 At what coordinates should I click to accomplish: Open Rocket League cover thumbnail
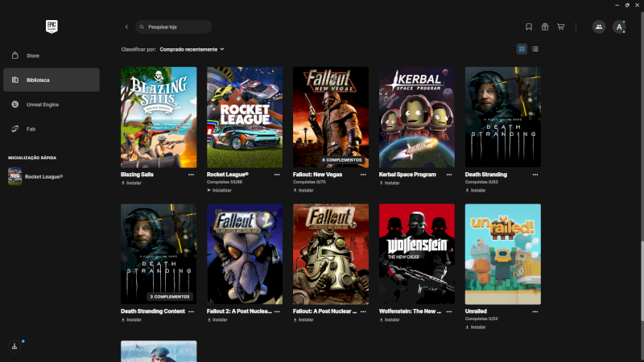point(245,117)
